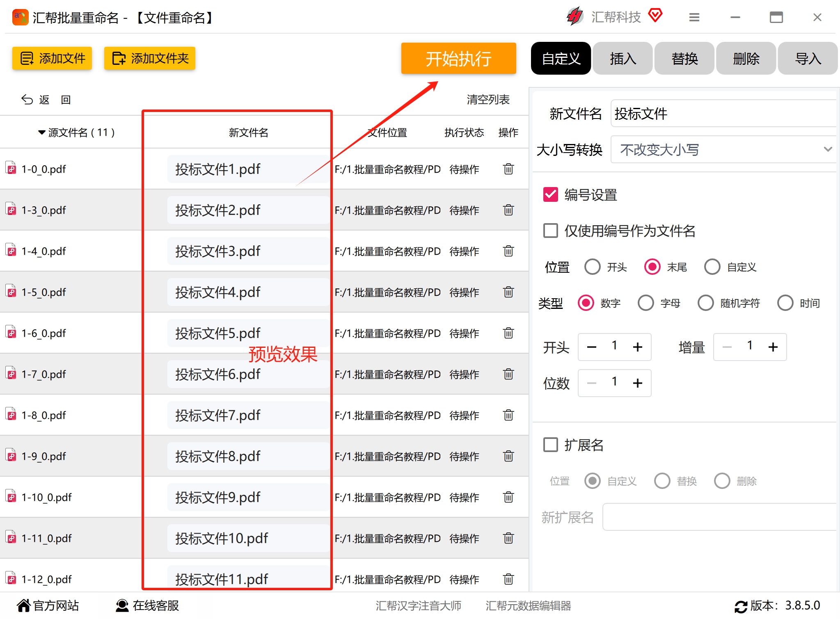Enable 仅使用编号作为文件名 checkbox
The image size is (840, 619).
[x=550, y=231]
